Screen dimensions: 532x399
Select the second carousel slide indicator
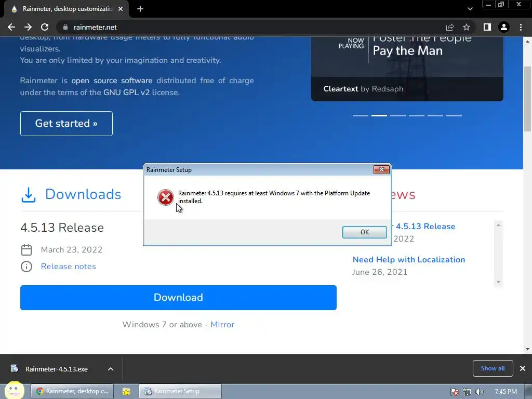379,115
